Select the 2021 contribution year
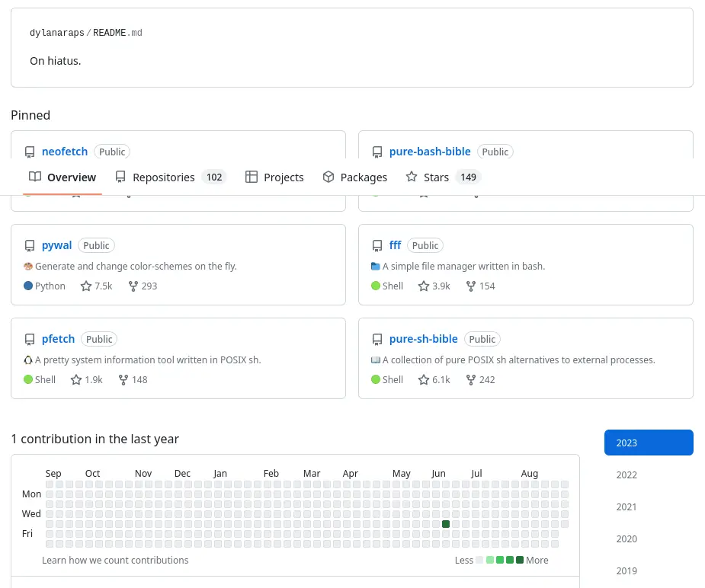Image resolution: width=705 pixels, height=588 pixels. coord(649,507)
